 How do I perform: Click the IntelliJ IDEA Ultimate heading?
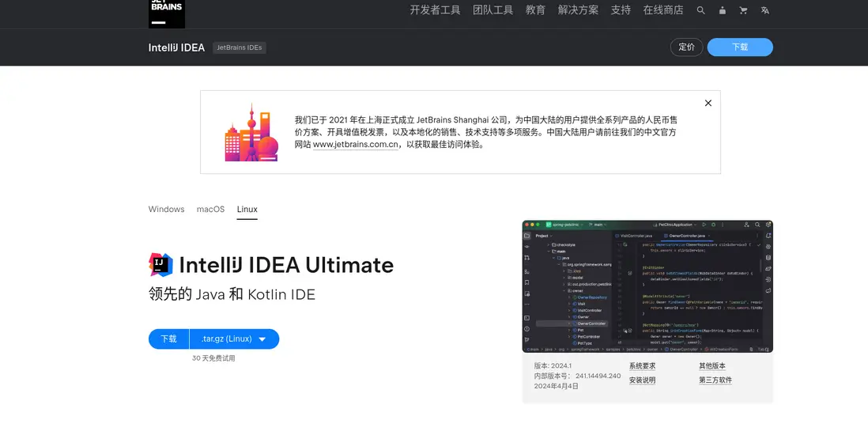pos(286,265)
